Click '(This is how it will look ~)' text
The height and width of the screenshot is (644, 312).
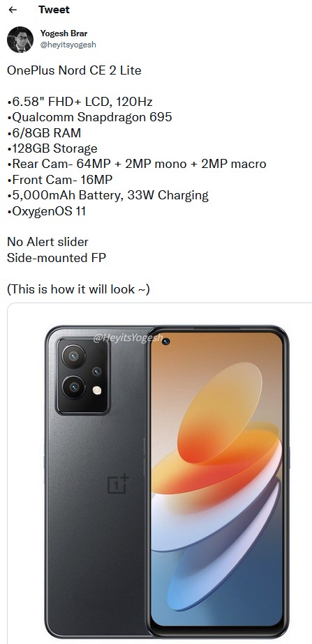(78, 289)
